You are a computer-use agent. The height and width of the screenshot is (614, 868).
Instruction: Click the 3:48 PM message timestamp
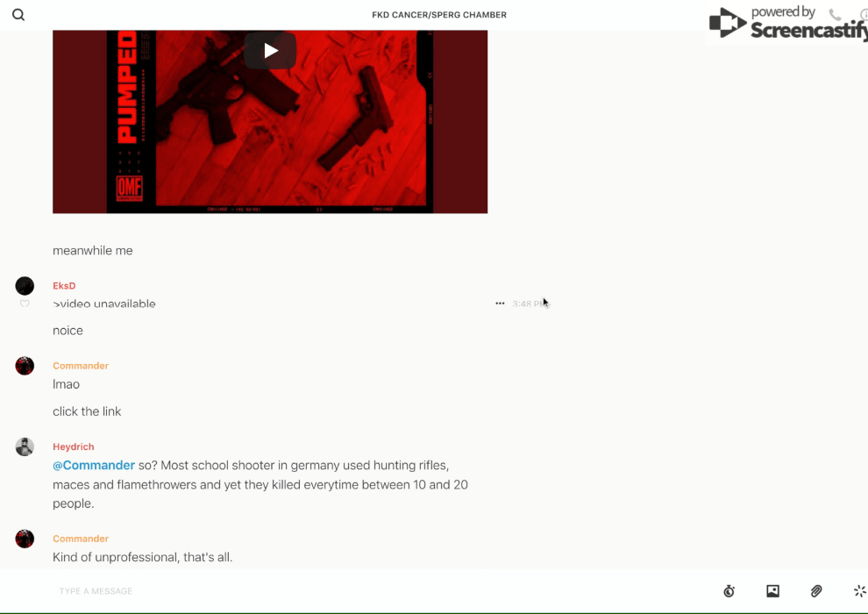[x=528, y=303]
